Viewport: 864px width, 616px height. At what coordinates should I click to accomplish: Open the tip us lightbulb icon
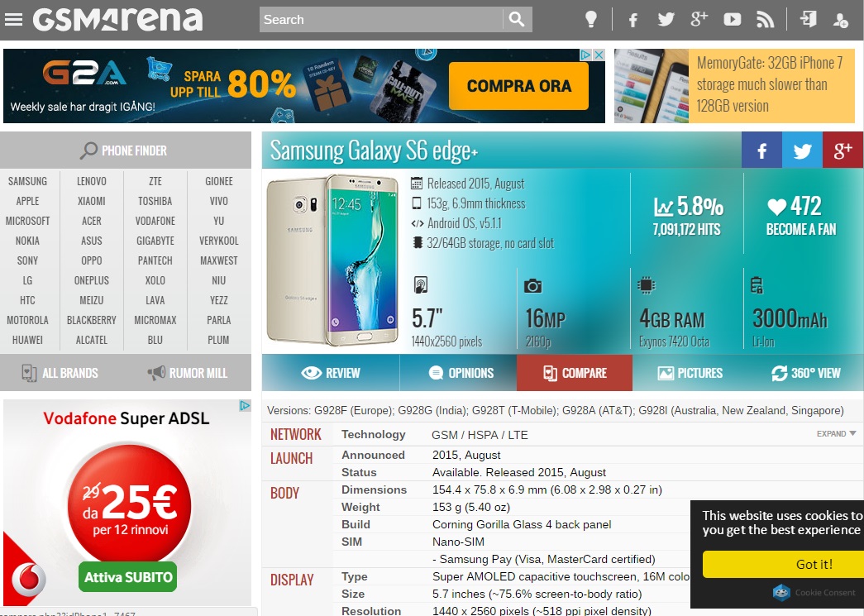590,20
